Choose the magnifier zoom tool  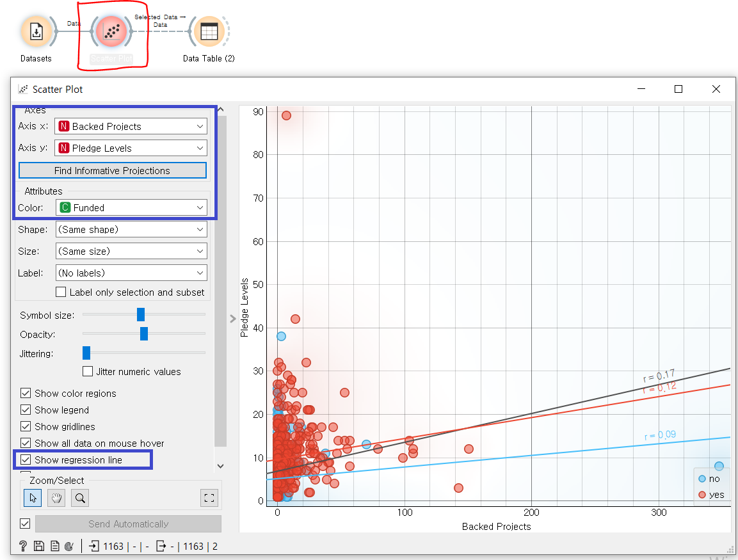[x=80, y=498]
